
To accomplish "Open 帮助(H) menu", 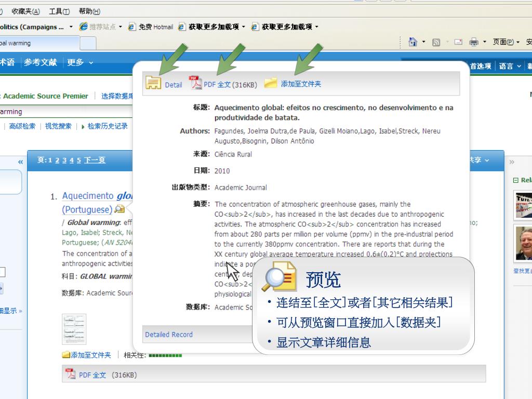I will click(x=89, y=11).
